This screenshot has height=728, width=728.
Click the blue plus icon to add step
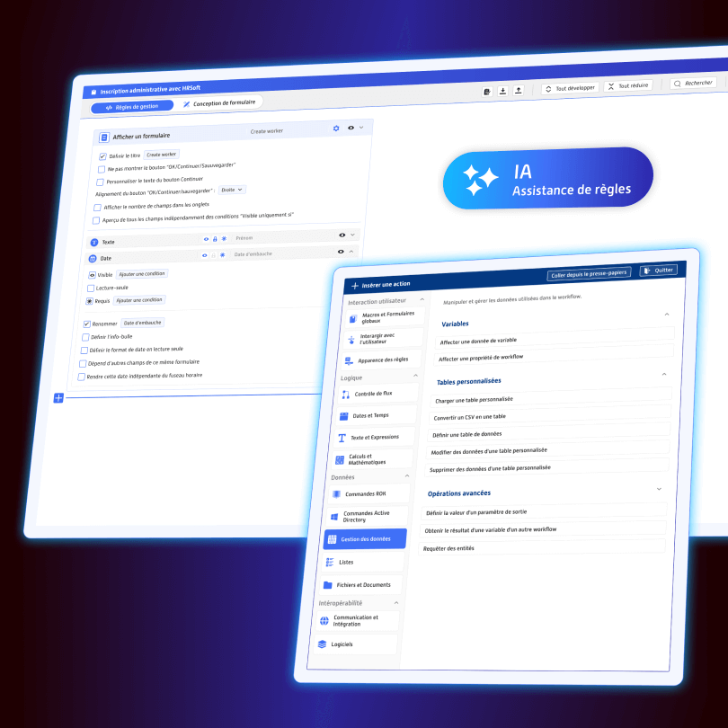58,397
